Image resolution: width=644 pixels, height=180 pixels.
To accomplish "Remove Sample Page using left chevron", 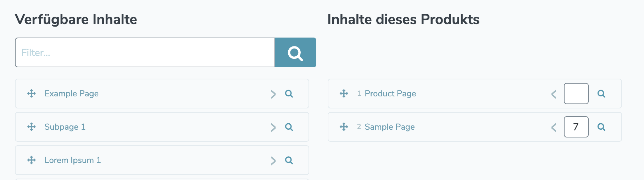I will [554, 128].
